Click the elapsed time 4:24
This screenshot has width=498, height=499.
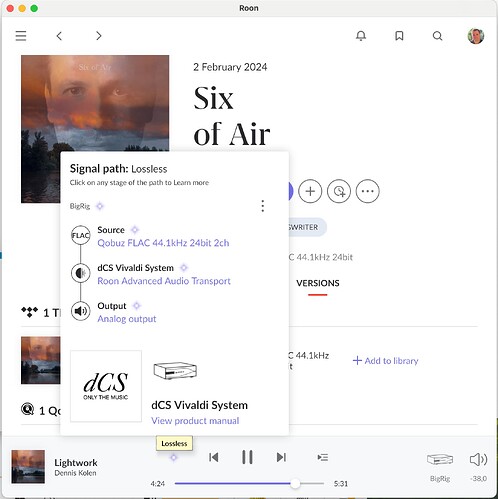pyautogui.click(x=157, y=484)
